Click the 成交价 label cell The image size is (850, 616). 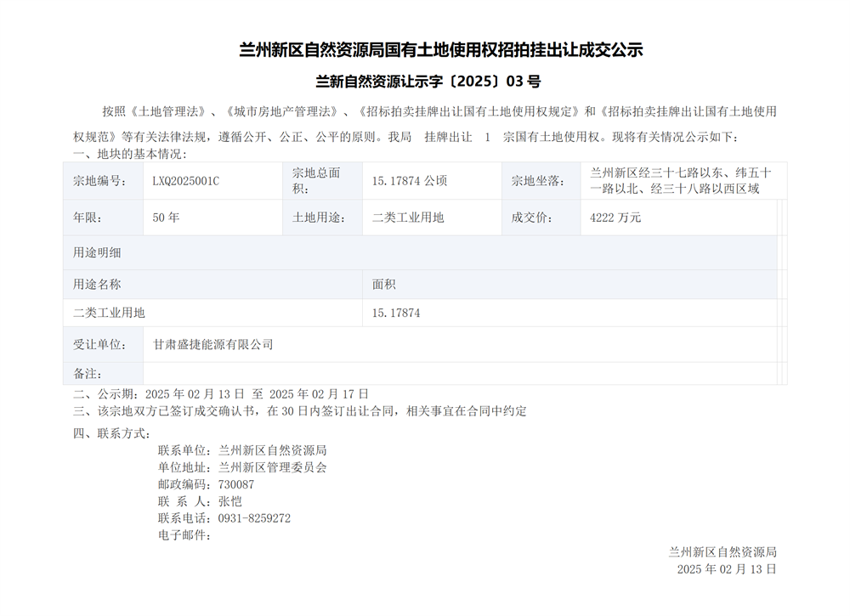[541, 218]
